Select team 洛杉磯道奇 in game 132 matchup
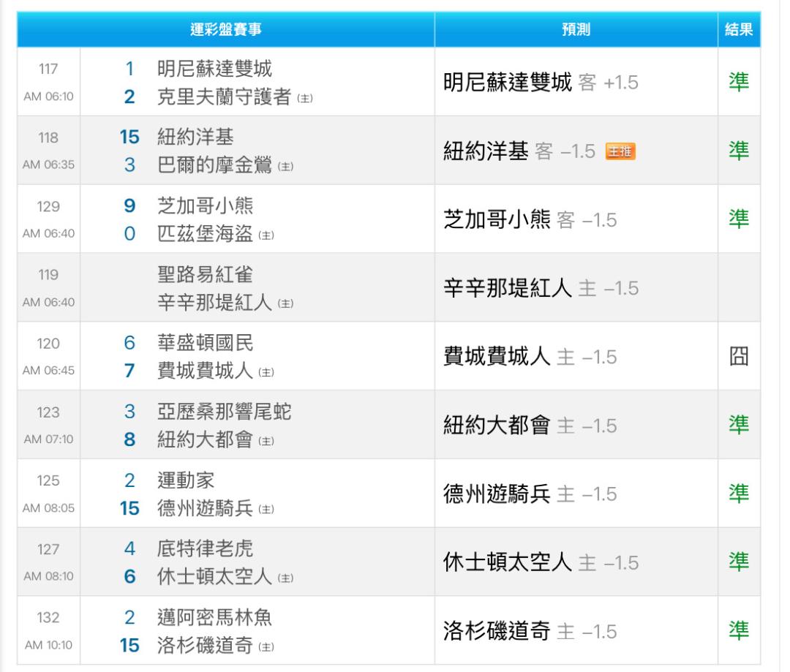 (x=205, y=645)
